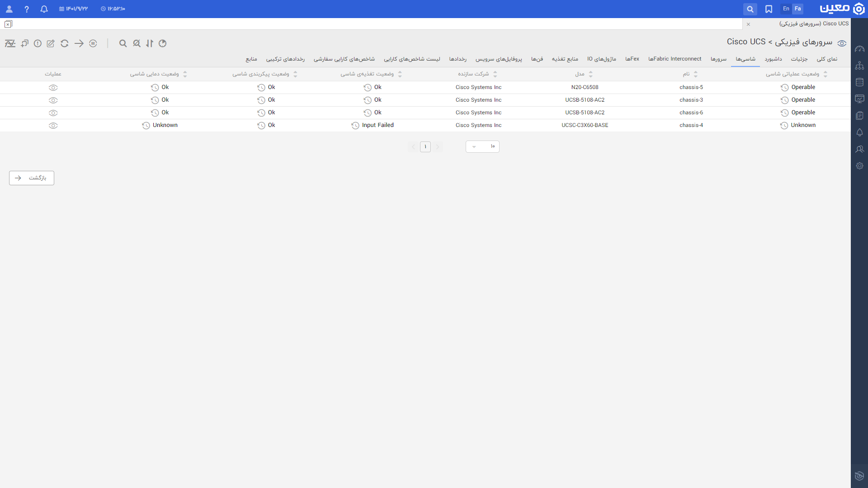The height and width of the screenshot is (488, 868).
Task: Click the close-all-tabs box icon
Action: click(x=8, y=24)
